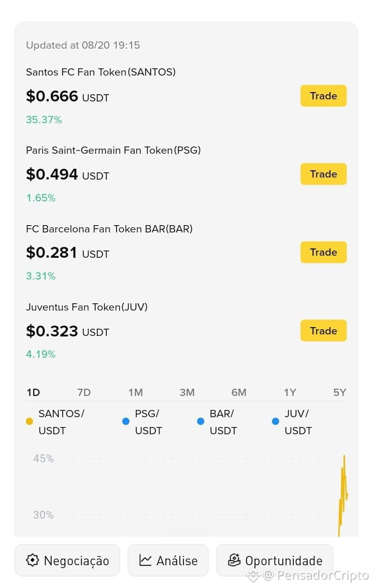Choose the 5Y chart range
373x588 pixels.
point(340,392)
